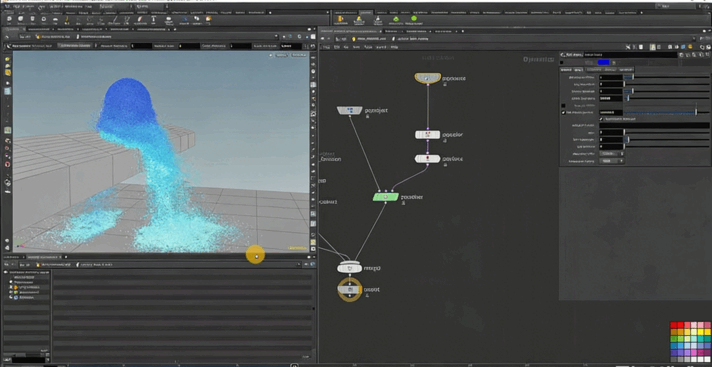
Task: Open the gear menu in the parameter pane
Action: [x=682, y=55]
